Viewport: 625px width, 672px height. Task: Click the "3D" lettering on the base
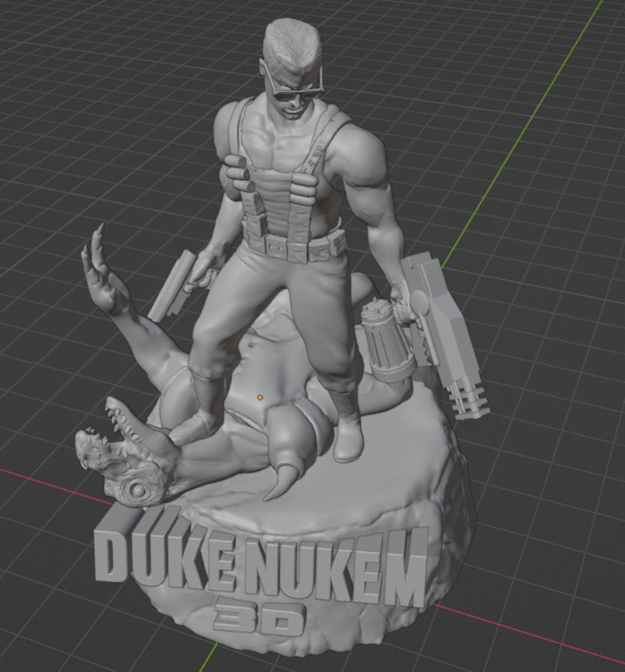point(260,618)
